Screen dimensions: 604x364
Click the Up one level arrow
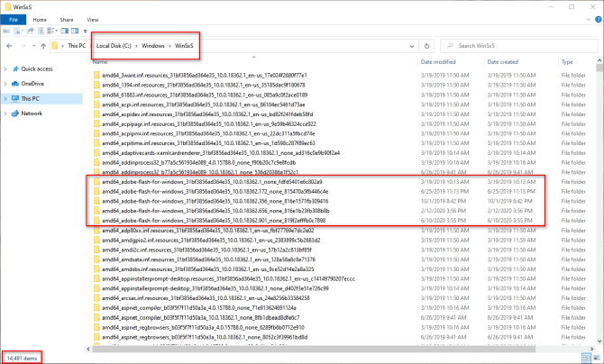(41, 44)
